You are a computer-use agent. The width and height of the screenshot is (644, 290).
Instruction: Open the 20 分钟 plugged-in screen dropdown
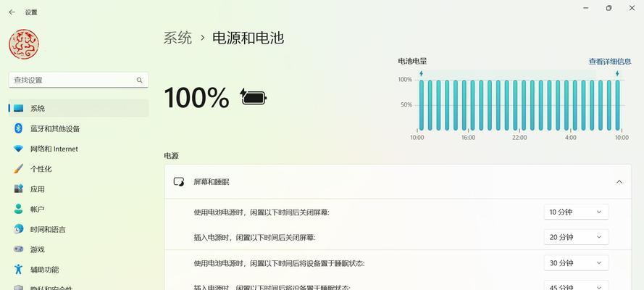(x=576, y=237)
